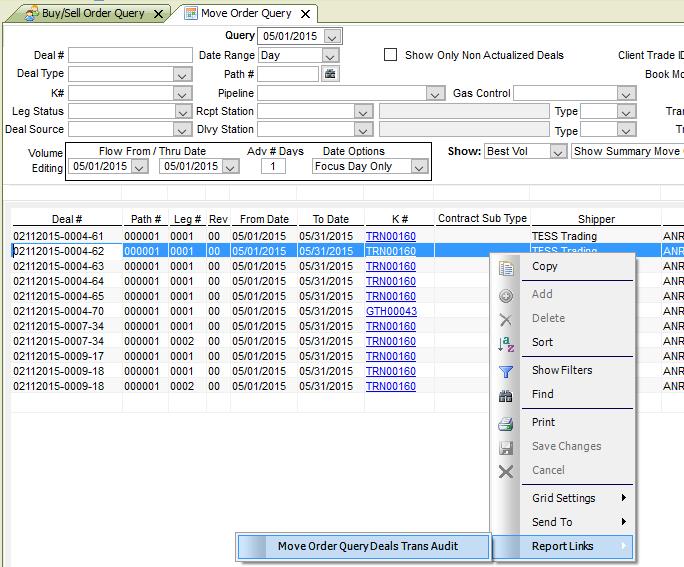
Task: Close the Move Order Query tab
Action: pyautogui.click(x=307, y=14)
